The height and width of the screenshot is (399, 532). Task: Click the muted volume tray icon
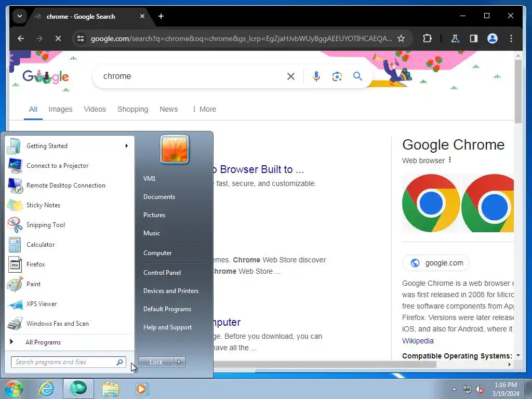point(480,389)
